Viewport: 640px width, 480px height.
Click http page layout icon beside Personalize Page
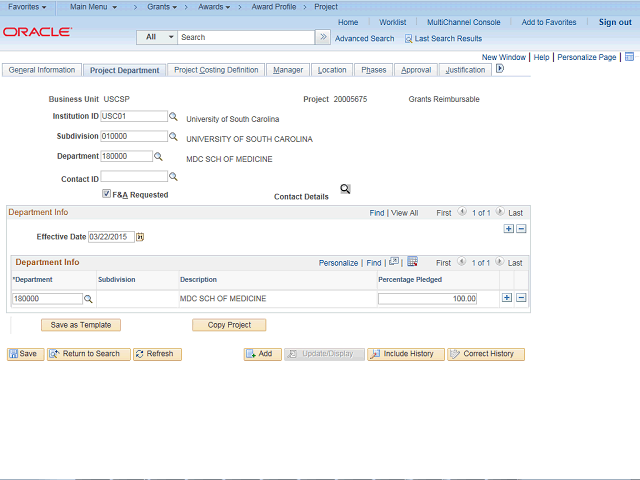[x=629, y=57]
